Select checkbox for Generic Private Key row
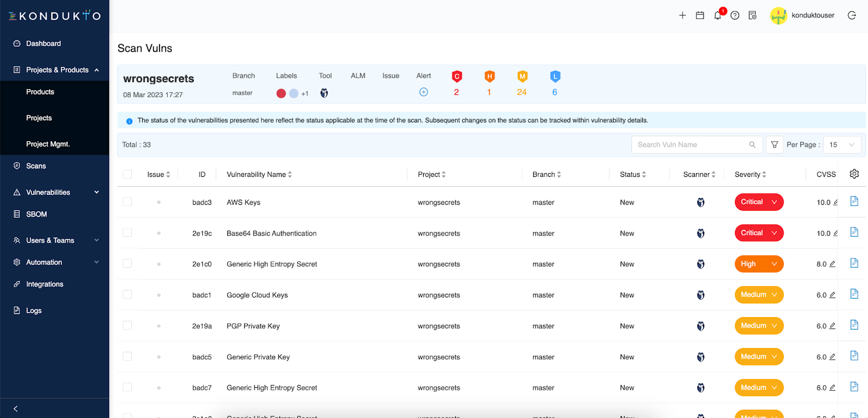The width and height of the screenshot is (868, 418). 127,357
